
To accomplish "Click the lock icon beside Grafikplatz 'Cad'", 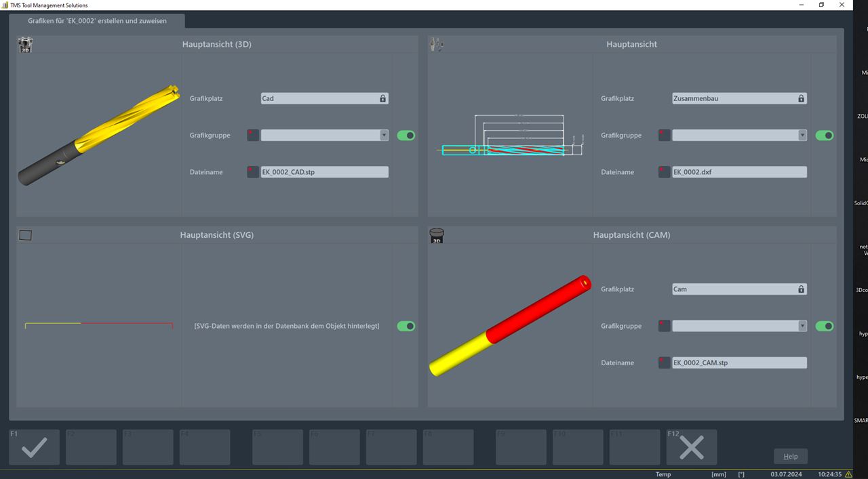I will pos(383,98).
